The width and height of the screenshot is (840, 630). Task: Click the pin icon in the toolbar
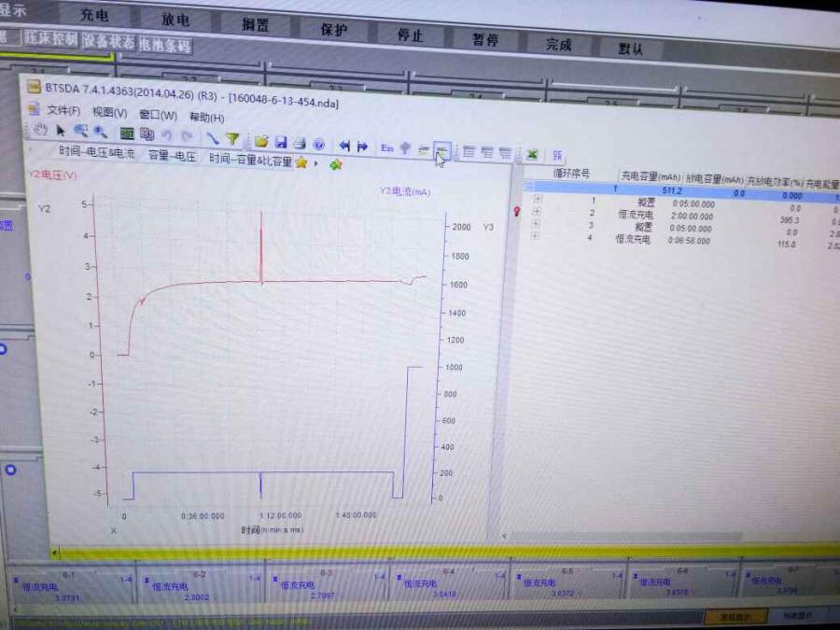pos(406,148)
